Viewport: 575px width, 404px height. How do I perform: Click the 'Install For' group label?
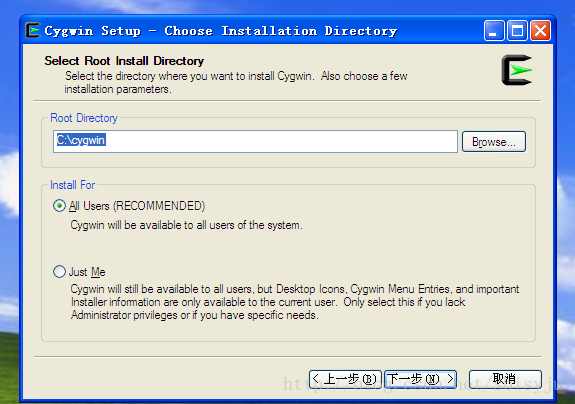click(73, 185)
